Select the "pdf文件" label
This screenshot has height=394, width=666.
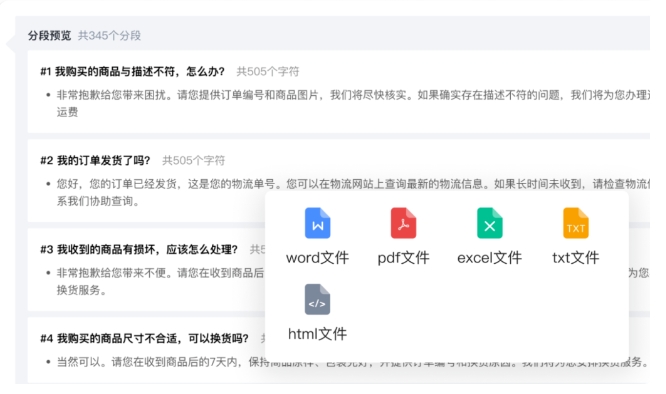(x=404, y=258)
